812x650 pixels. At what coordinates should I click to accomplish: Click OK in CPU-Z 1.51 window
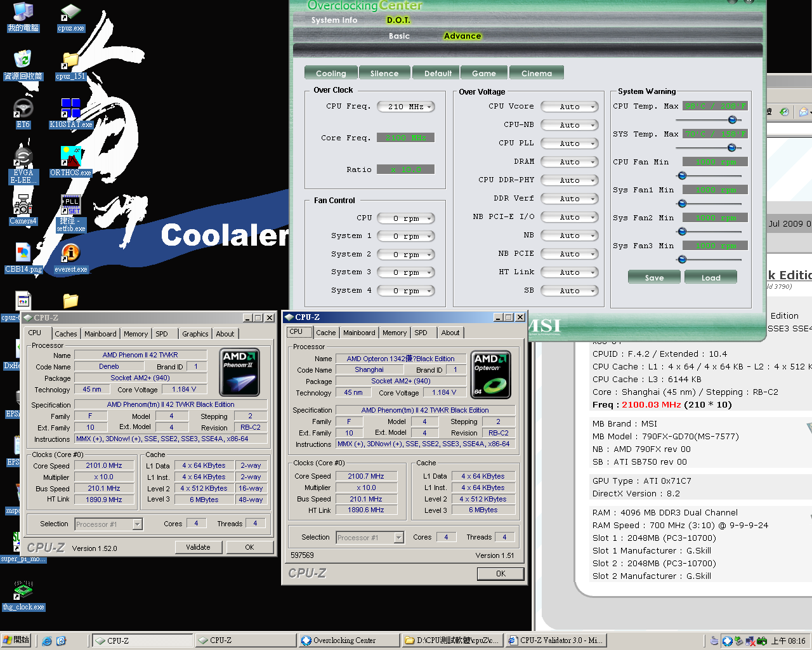click(501, 574)
